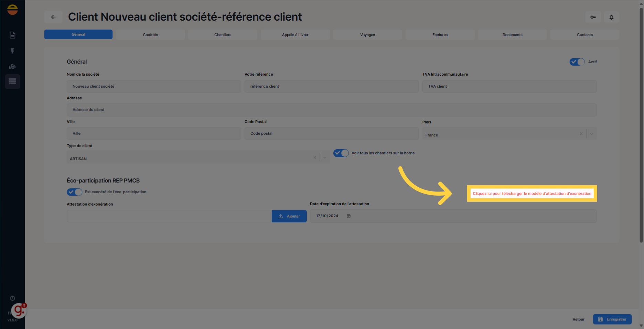Screen dimensions: 644x329
Task: Click the Adresse du client input field
Action: (x=331, y=110)
